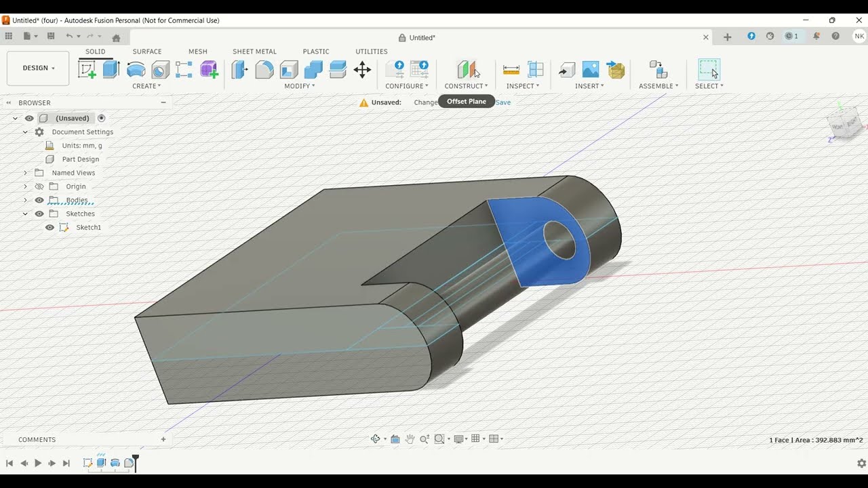Click the Look At icon

pyautogui.click(x=395, y=439)
